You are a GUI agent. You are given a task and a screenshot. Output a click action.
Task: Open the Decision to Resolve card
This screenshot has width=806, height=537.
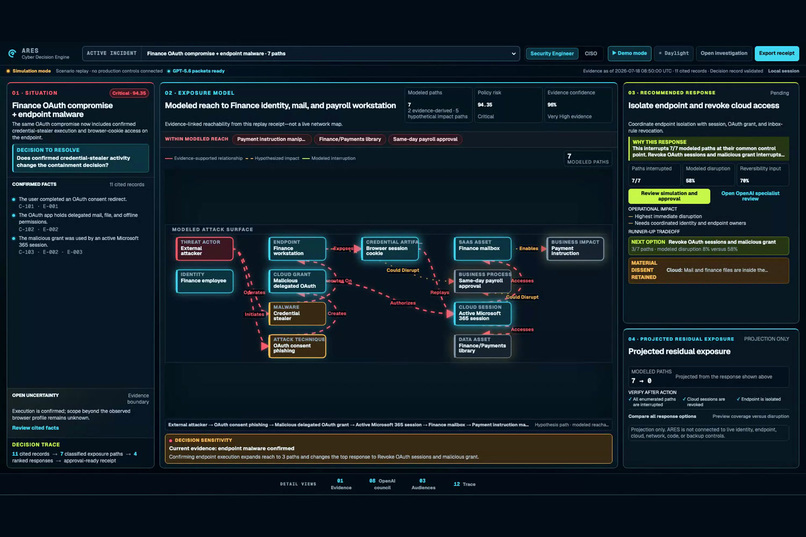click(x=81, y=158)
